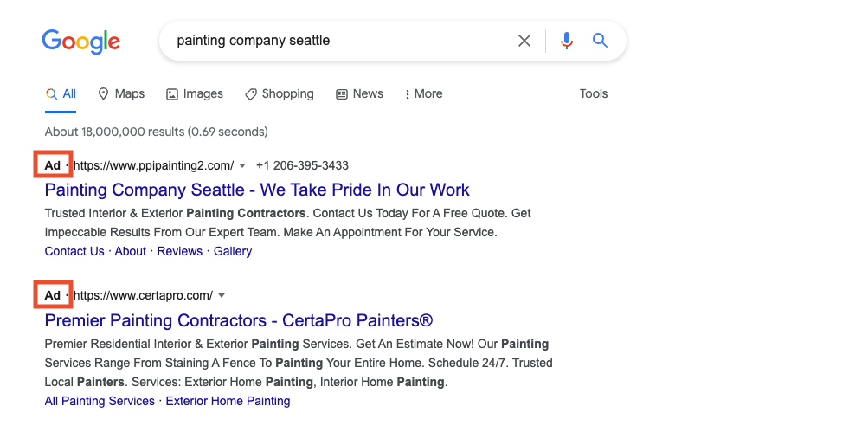
Task: Open the 'Premier Painting Contractors - CertaPro' headline
Action: tap(238, 320)
